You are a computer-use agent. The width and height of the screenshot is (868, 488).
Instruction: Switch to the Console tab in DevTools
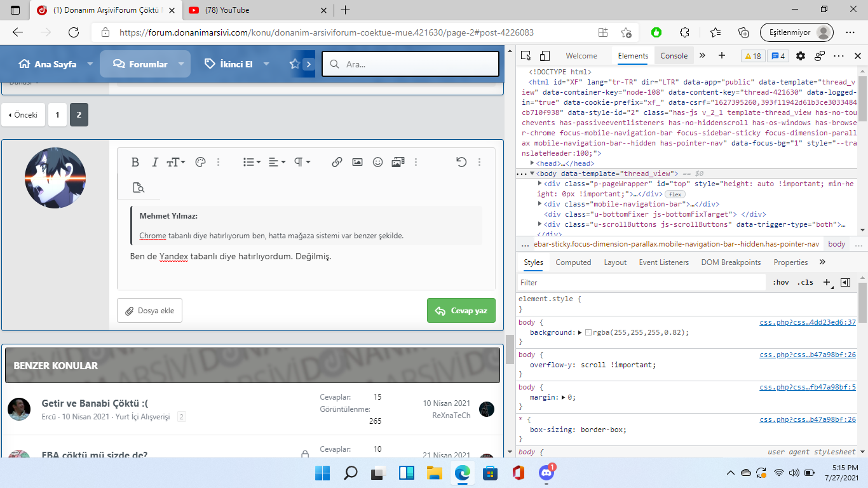[x=674, y=56]
